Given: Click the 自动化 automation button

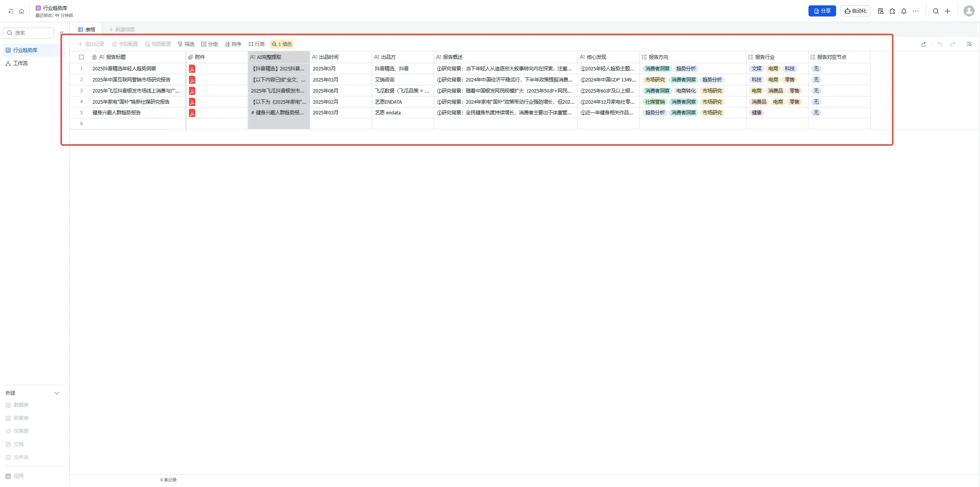Looking at the screenshot, I should [855, 11].
